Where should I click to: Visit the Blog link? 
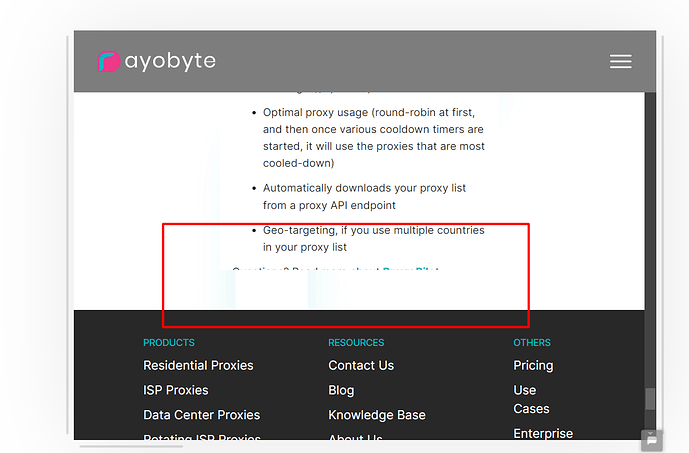[x=341, y=390]
